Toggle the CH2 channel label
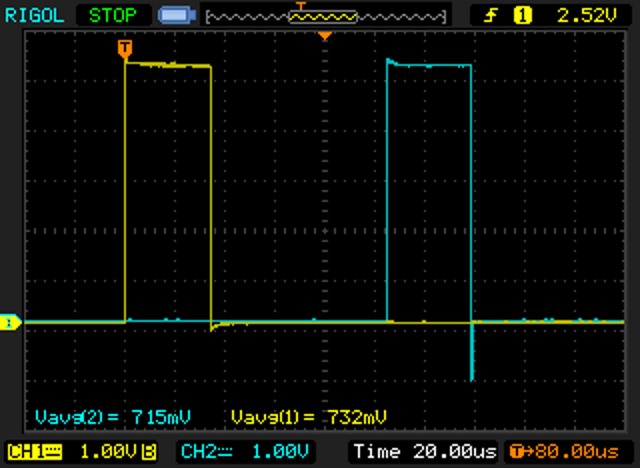The height and width of the screenshot is (468, 640). [198, 450]
